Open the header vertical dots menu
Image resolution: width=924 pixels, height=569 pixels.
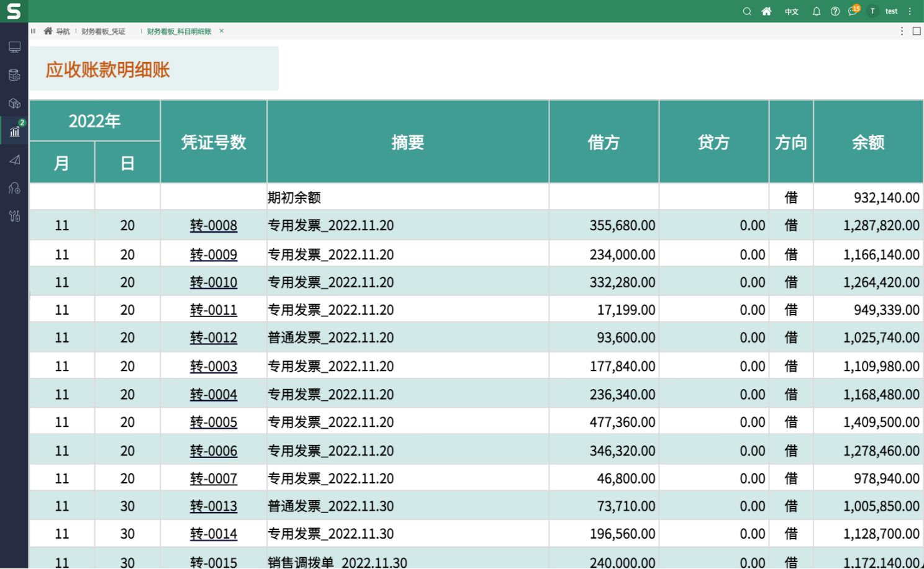[910, 11]
